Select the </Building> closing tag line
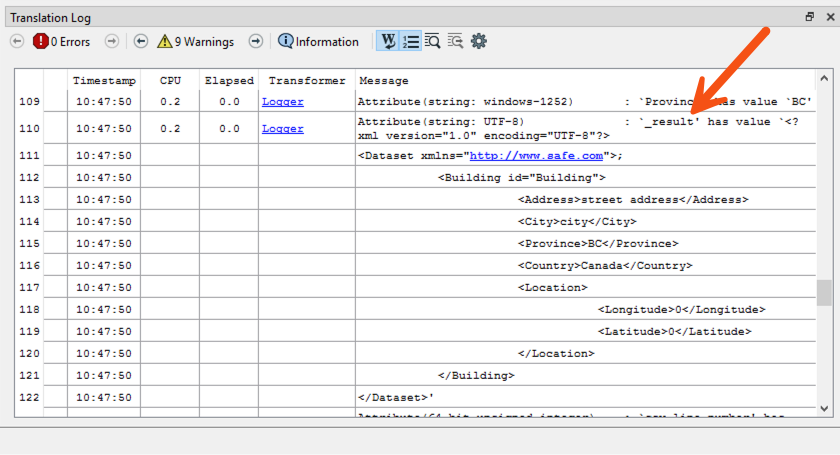 (x=476, y=375)
